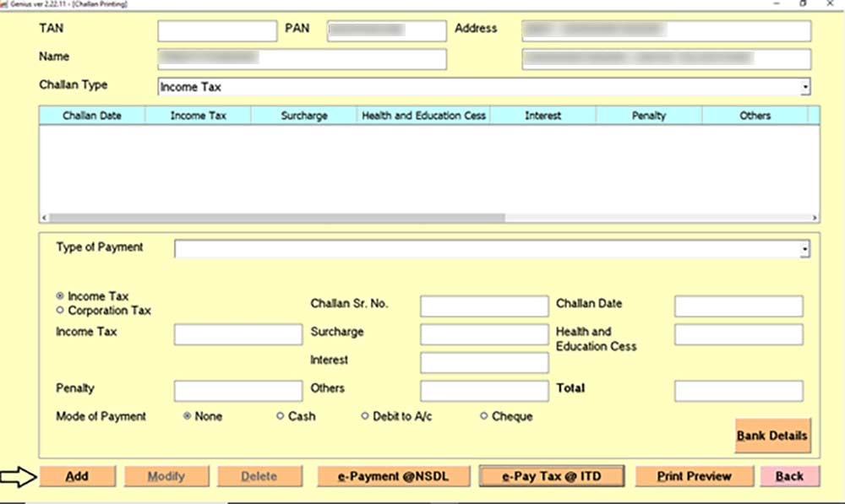This screenshot has width=845, height=504.
Task: Click inside the TAN input field
Action: [216, 30]
